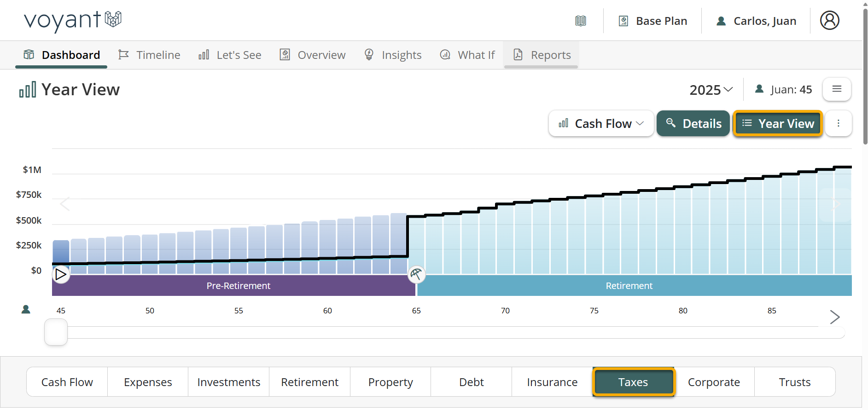Open the Cash Flow chart type dropdown

tap(601, 123)
